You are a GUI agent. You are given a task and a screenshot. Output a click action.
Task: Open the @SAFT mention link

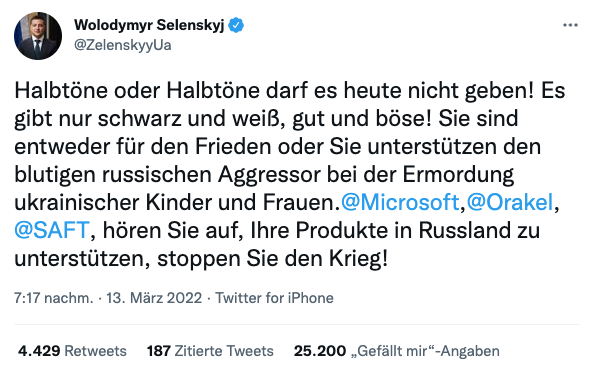tap(52, 230)
